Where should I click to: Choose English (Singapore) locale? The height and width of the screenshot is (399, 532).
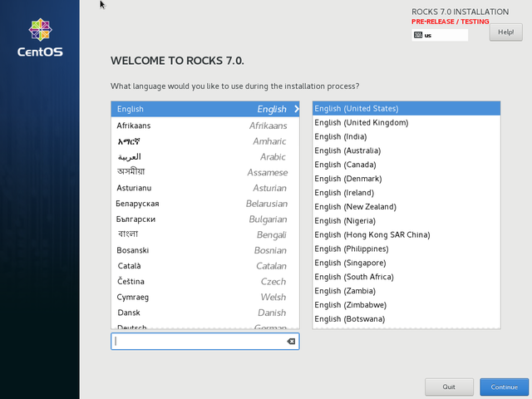click(x=406, y=263)
